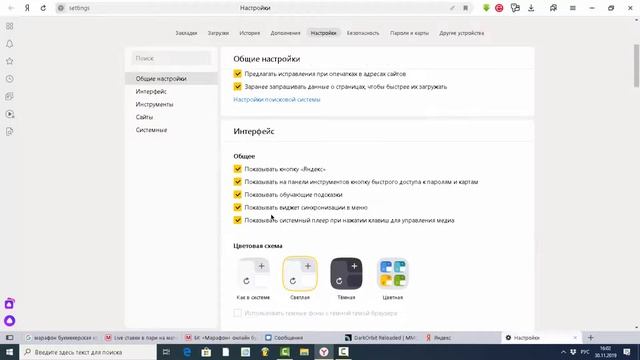Image resolution: width=640 pixels, height=360 pixels.
Task: Switch to the DarkOrbit Reloaded tab
Action: [x=380, y=338]
